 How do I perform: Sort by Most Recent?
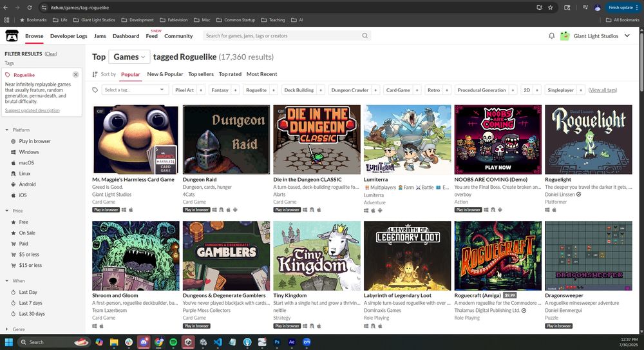(261, 74)
